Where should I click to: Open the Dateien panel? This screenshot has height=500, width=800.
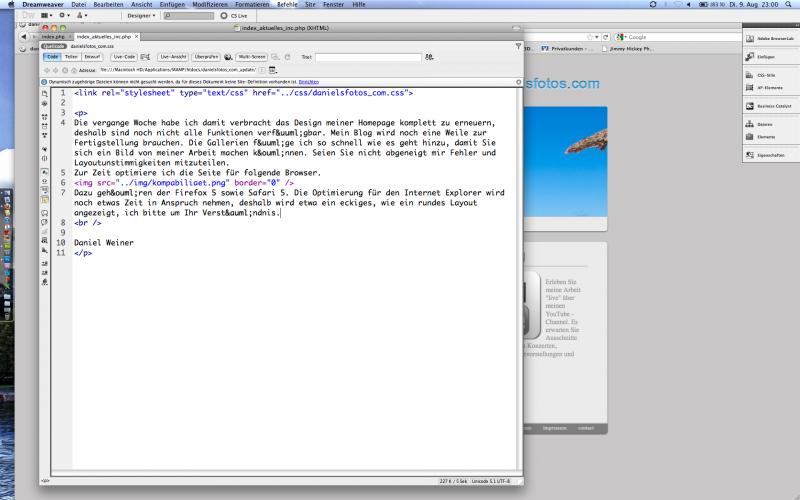pyautogui.click(x=762, y=124)
